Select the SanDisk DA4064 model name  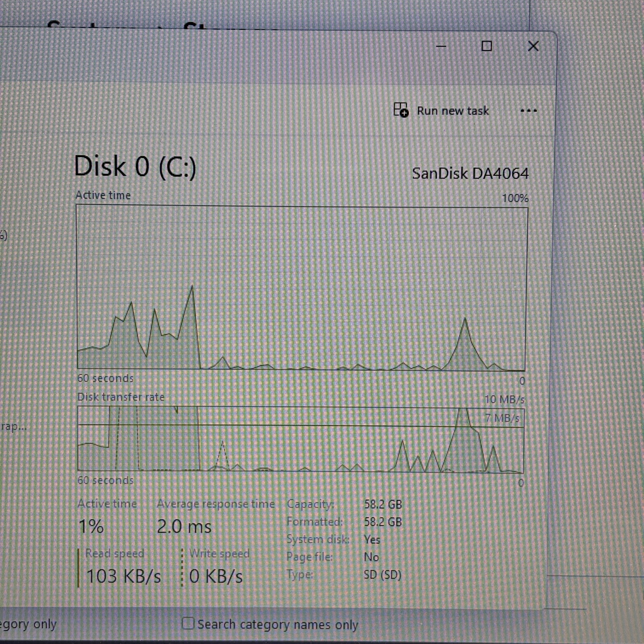tap(470, 173)
